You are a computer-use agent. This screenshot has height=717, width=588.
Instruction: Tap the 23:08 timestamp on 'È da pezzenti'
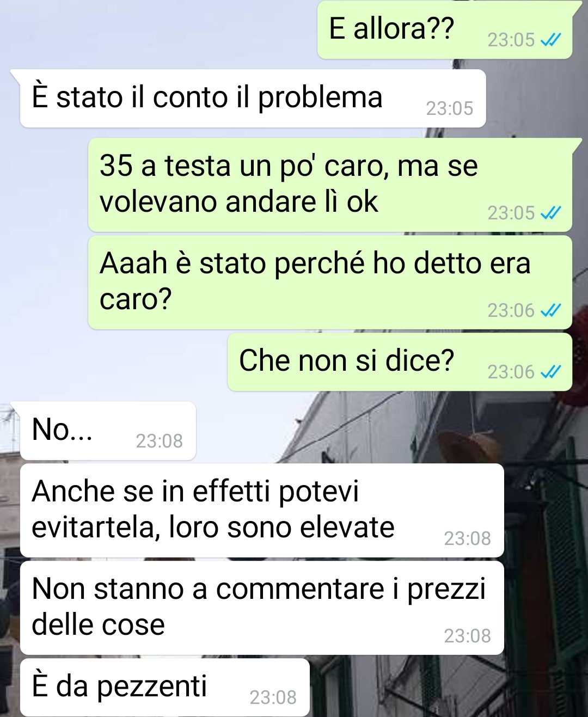pos(273,697)
